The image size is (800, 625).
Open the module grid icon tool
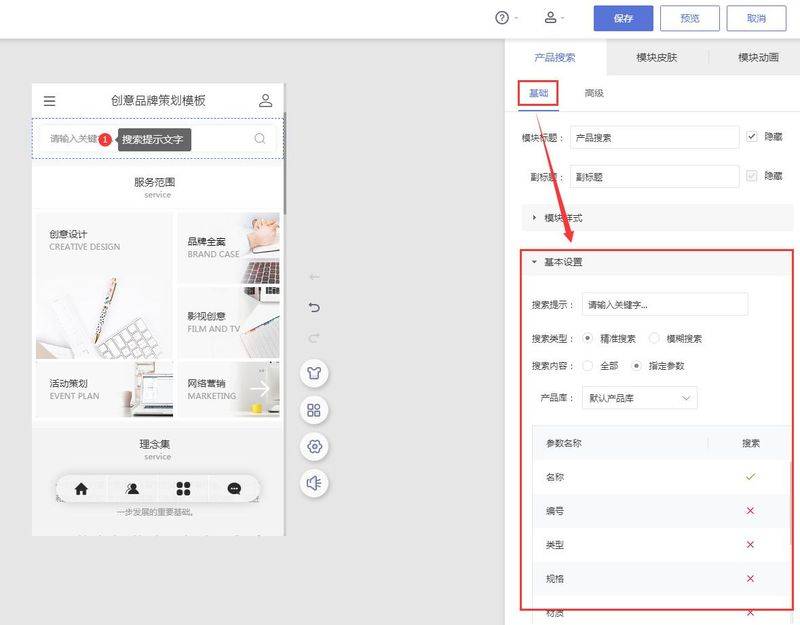point(315,410)
